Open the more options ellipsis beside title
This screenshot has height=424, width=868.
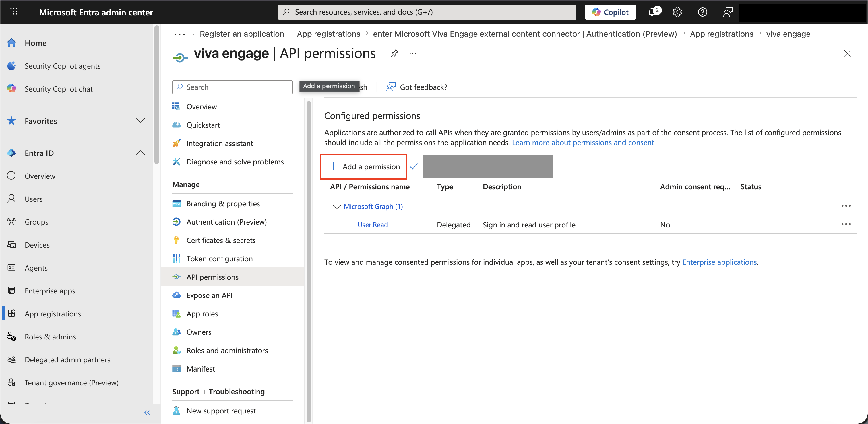(x=412, y=53)
